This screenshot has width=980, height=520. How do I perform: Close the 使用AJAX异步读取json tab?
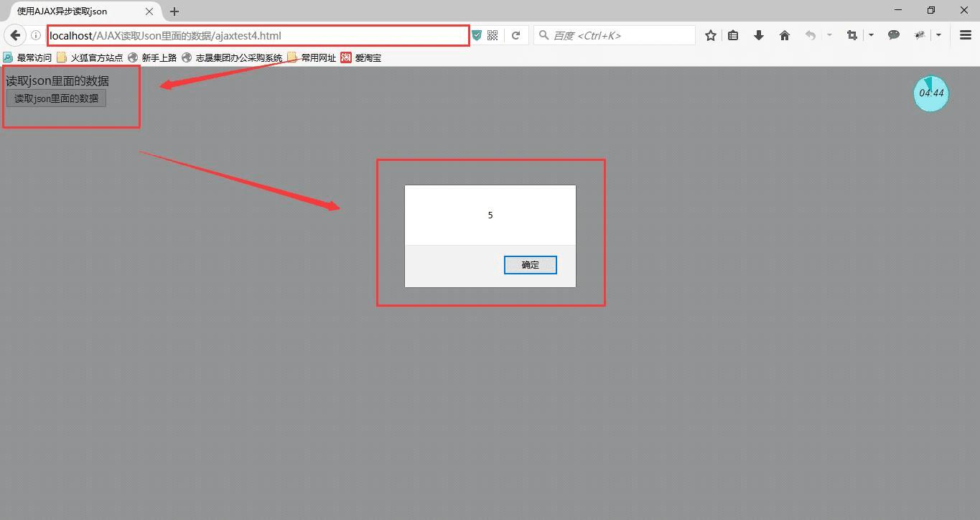point(149,11)
